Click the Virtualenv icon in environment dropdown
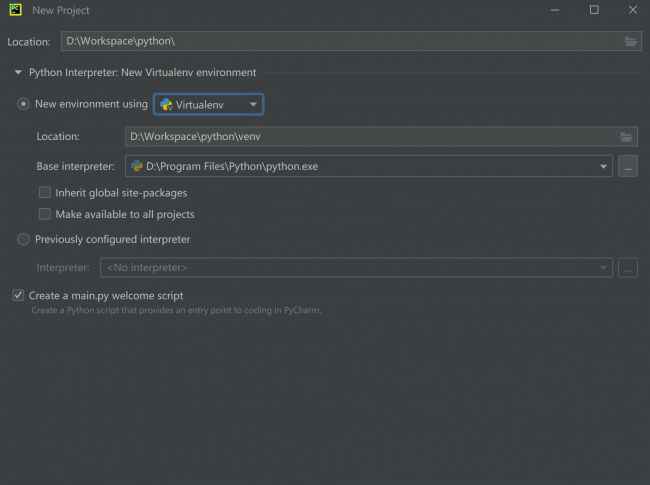Screen dimensions: 650x485 pyautogui.click(x=166, y=104)
